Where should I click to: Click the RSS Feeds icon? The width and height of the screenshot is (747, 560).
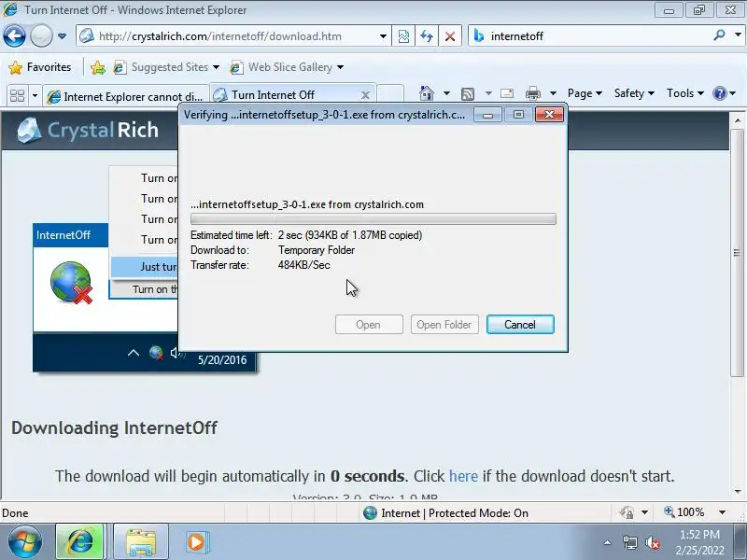click(x=468, y=94)
